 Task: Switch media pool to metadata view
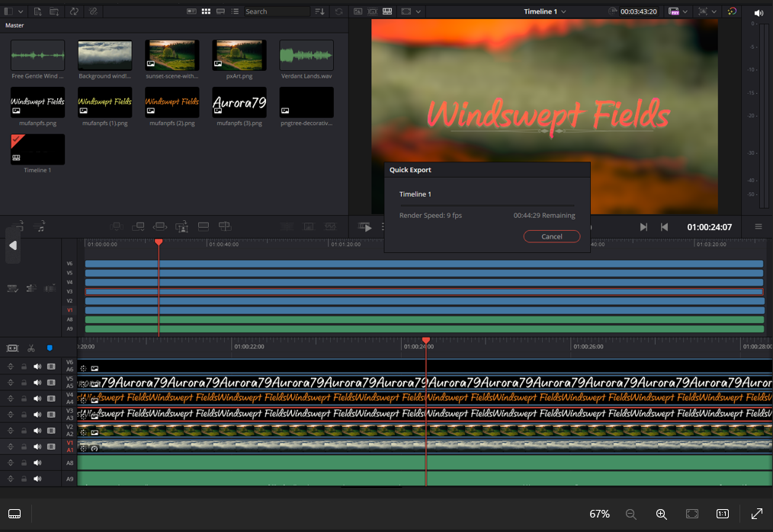pyautogui.click(x=191, y=11)
